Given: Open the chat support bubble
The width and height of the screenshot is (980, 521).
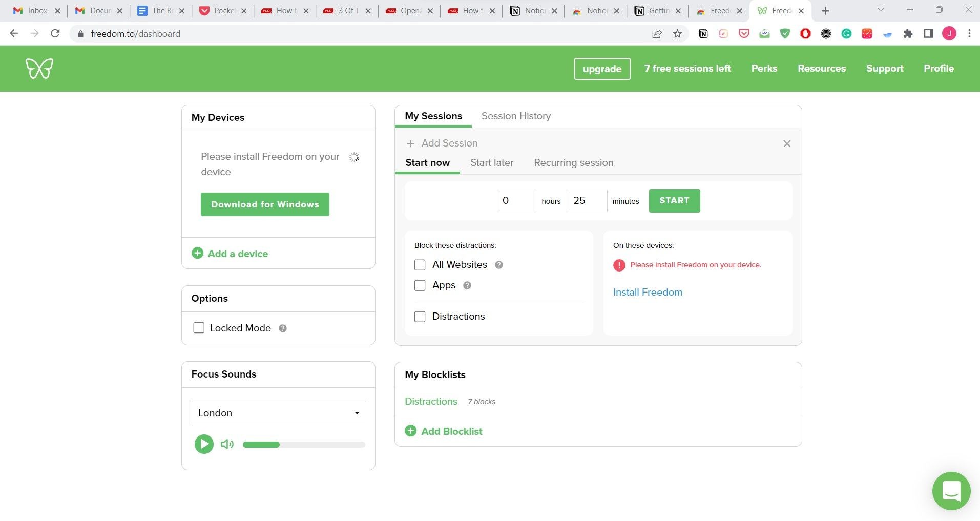Looking at the screenshot, I should [x=951, y=491].
